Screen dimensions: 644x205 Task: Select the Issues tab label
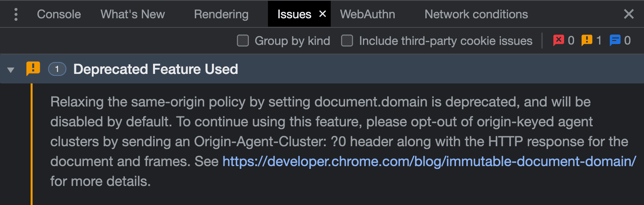coord(294,14)
